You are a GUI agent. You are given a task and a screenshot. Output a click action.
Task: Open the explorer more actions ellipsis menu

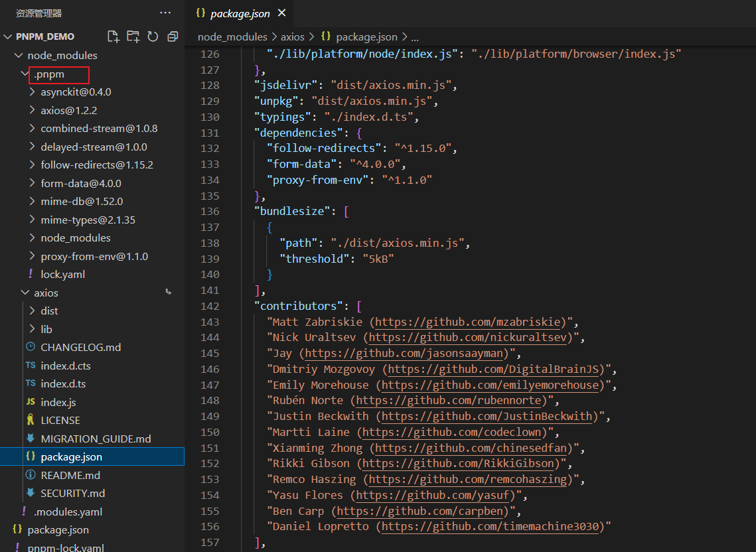165,13
